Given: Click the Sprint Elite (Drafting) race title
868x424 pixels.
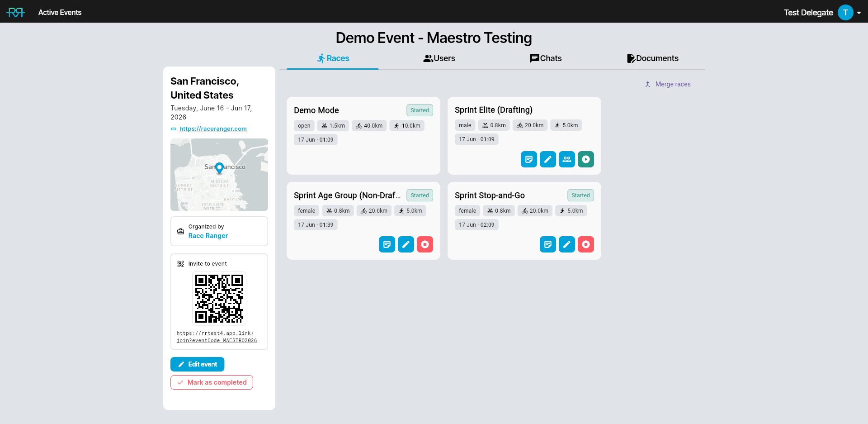Looking at the screenshot, I should (x=494, y=110).
